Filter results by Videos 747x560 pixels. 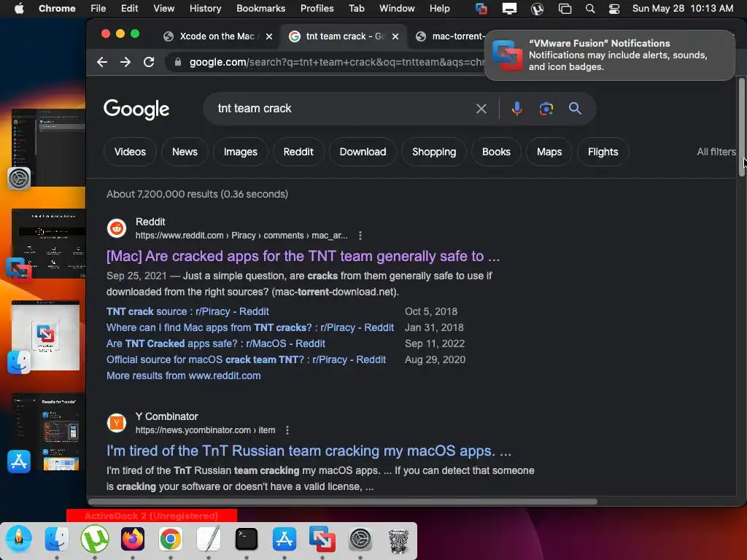[x=130, y=152]
